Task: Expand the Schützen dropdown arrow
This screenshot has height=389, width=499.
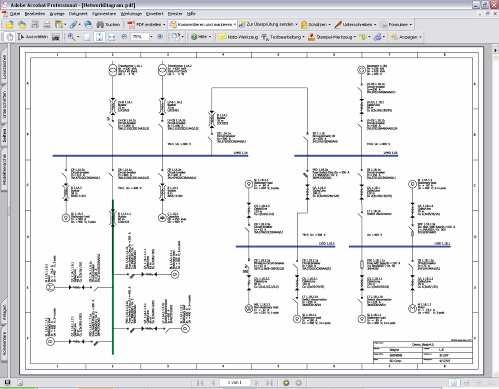Action: 330,25
